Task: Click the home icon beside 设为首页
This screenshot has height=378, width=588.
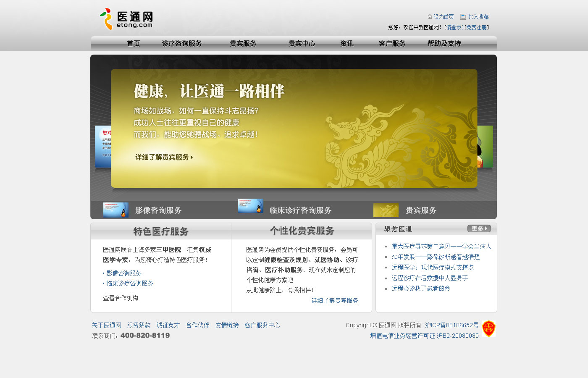Action: pos(430,17)
